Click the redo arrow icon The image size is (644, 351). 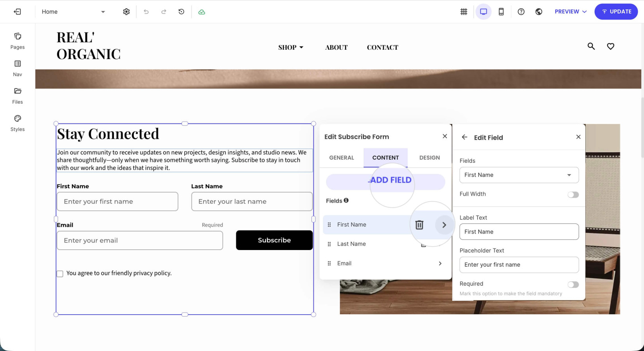[x=164, y=12]
